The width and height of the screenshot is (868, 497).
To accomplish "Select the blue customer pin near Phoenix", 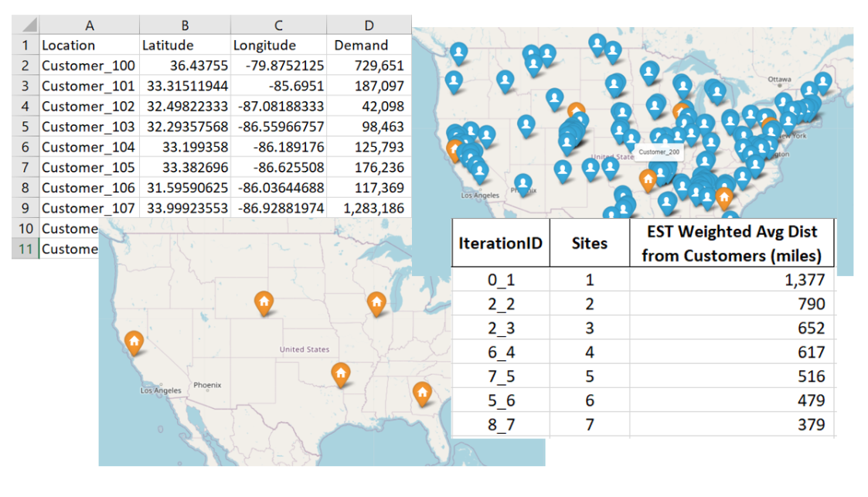I will click(523, 184).
